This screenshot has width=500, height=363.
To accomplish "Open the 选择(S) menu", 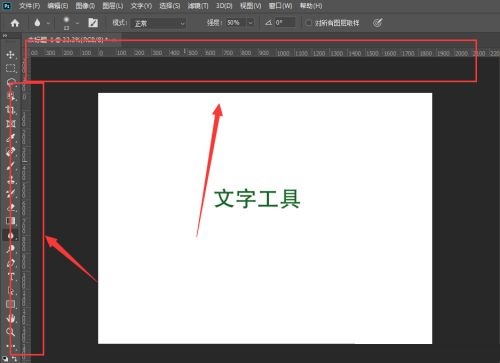I will pos(170,6).
